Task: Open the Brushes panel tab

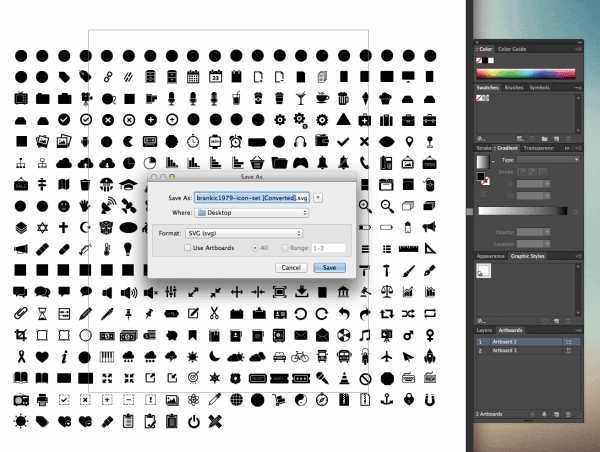Action: point(512,87)
